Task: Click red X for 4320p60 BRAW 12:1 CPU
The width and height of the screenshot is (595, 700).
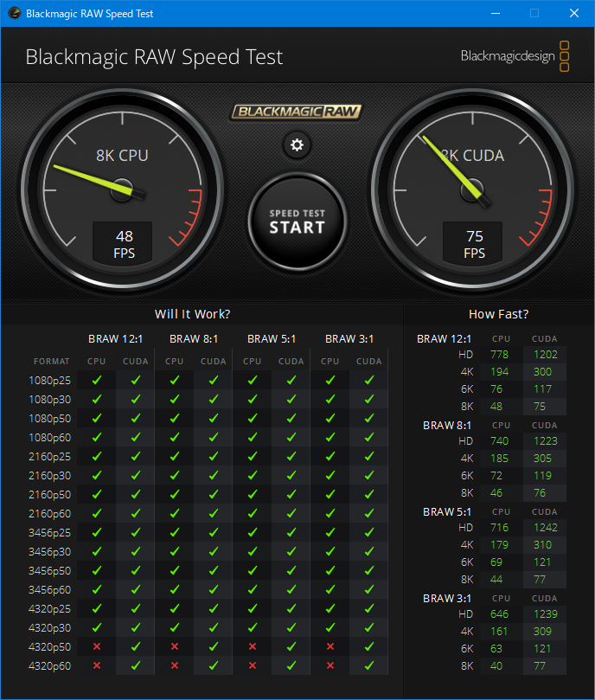Action: (x=96, y=665)
